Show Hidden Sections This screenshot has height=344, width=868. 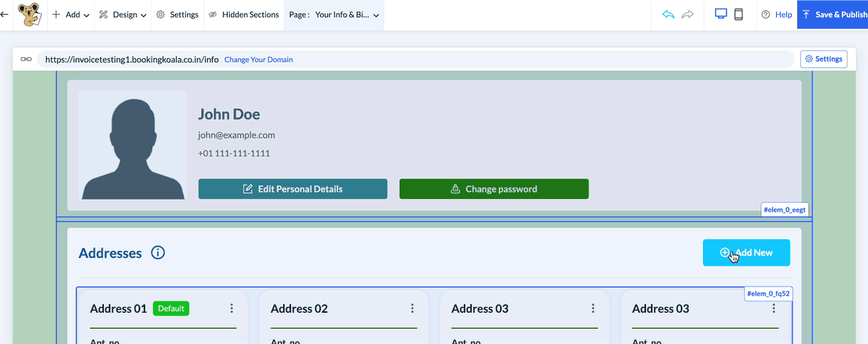tap(243, 14)
